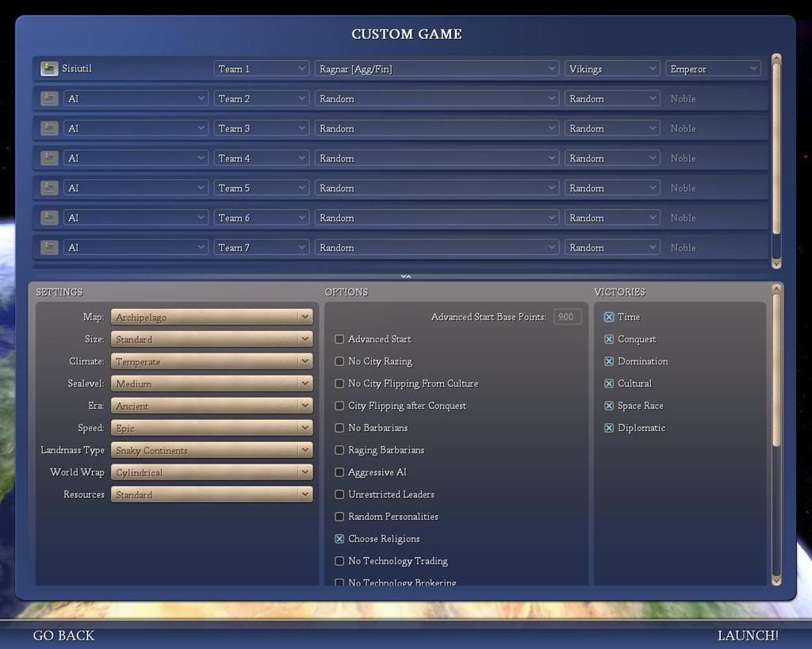
Task: Turn off the Diplomatic victory
Action: click(x=609, y=428)
